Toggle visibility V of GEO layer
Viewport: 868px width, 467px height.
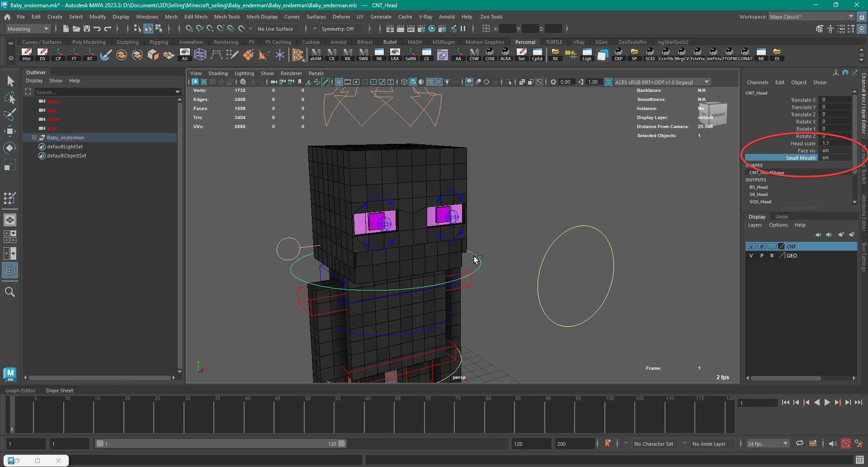[751, 256]
